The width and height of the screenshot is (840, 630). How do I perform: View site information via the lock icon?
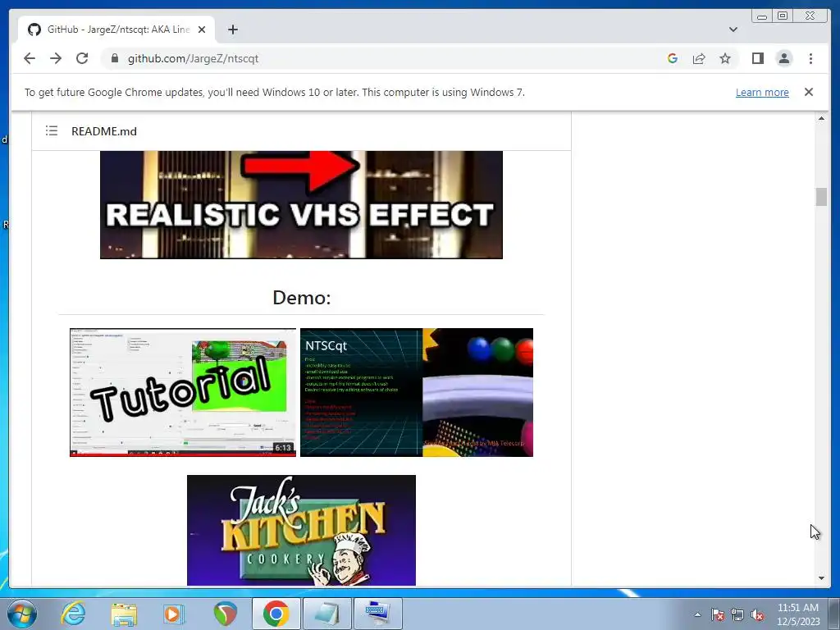click(x=114, y=58)
